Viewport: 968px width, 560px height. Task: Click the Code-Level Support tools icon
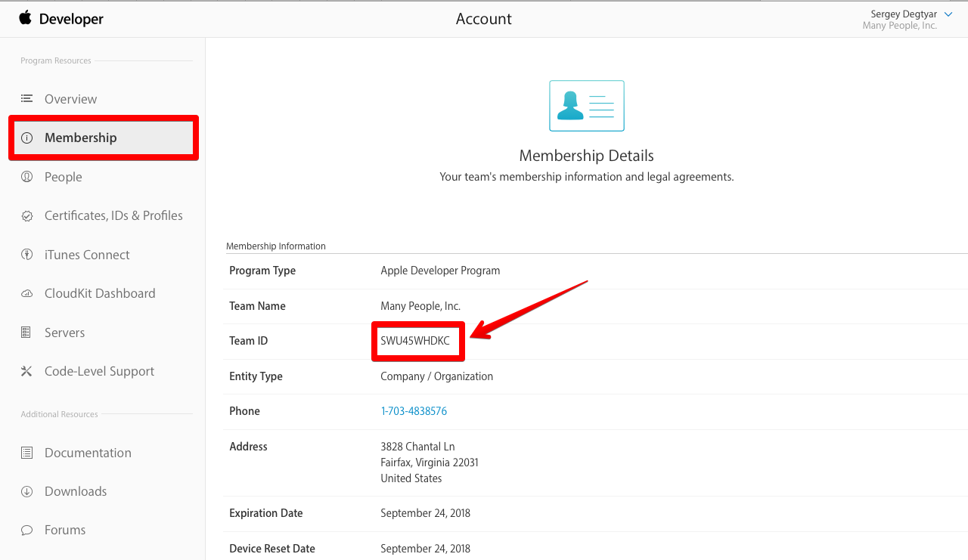point(26,371)
